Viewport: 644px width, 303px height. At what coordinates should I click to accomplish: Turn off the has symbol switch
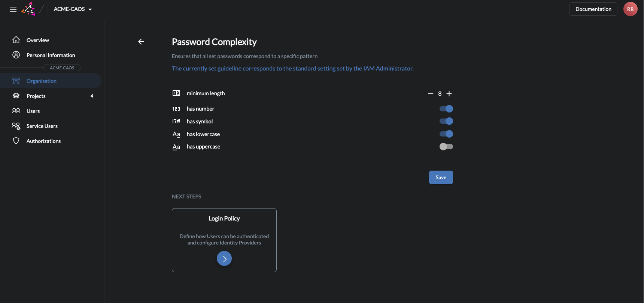tap(446, 121)
